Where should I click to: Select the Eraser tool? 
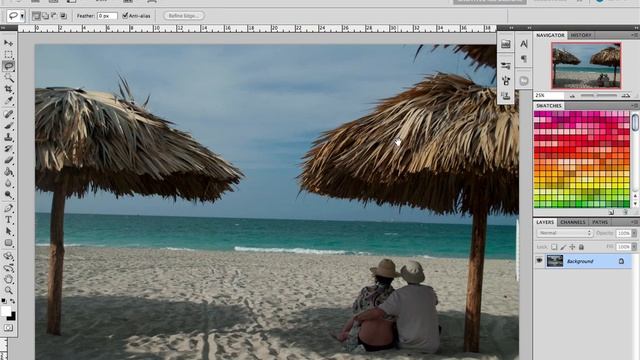click(x=8, y=160)
